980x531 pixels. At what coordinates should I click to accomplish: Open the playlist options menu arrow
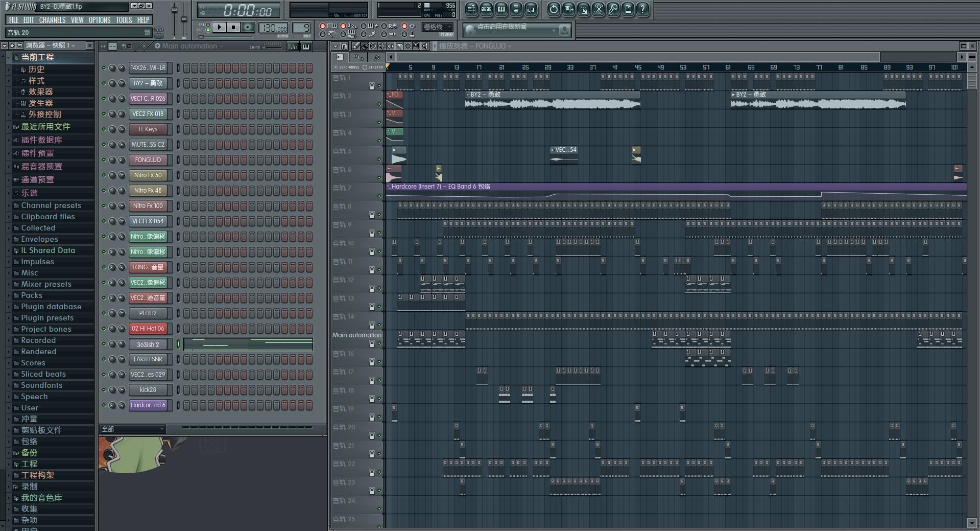point(336,46)
